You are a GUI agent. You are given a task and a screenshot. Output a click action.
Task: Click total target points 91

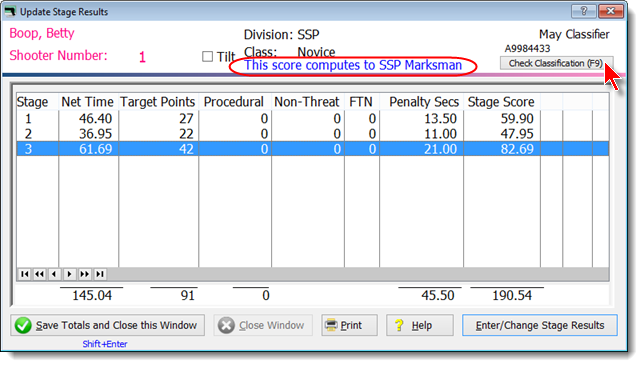[187, 295]
